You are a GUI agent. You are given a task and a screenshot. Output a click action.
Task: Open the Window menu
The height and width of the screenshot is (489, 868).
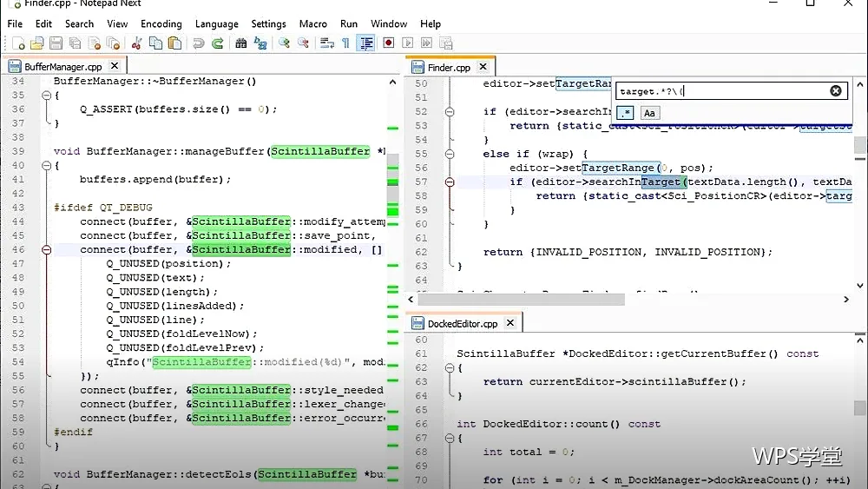click(x=389, y=23)
